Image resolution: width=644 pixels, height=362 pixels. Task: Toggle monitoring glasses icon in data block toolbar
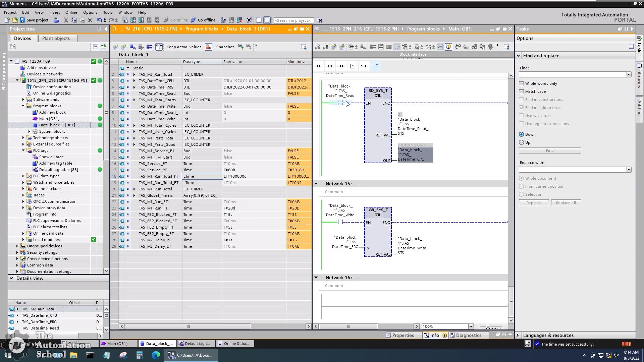pos(159,47)
